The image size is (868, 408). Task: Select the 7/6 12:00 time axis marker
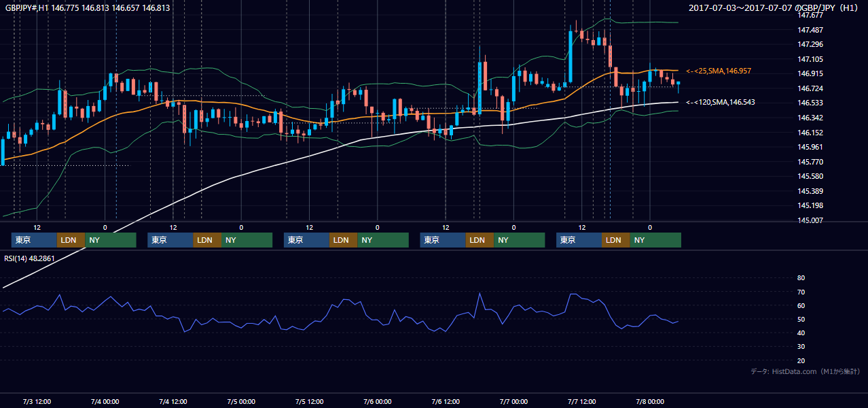coord(446,401)
